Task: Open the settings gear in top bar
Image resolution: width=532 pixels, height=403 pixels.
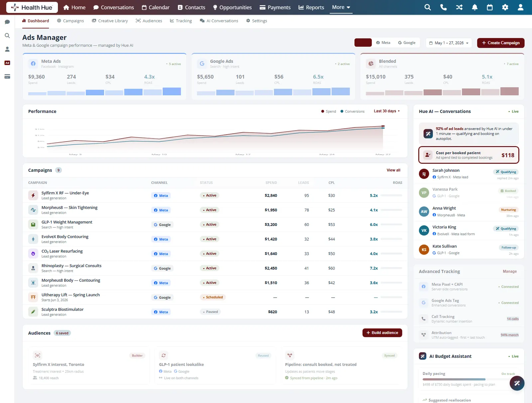Action: tap(505, 7)
